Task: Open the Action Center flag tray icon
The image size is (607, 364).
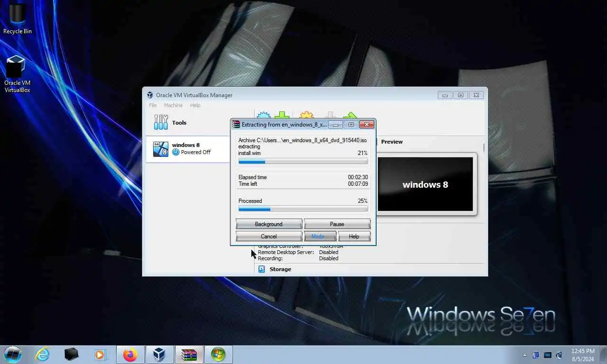Action: (x=536, y=355)
